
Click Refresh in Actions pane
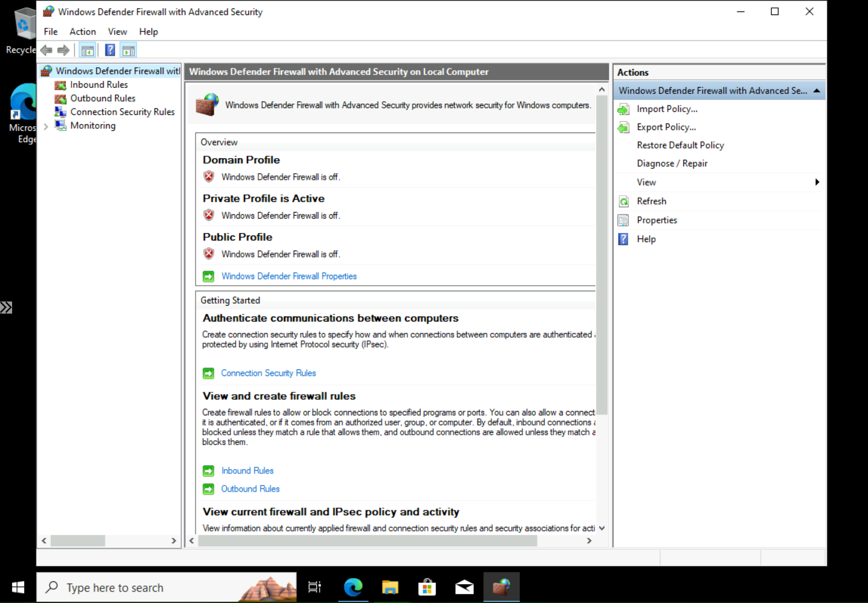click(x=651, y=201)
